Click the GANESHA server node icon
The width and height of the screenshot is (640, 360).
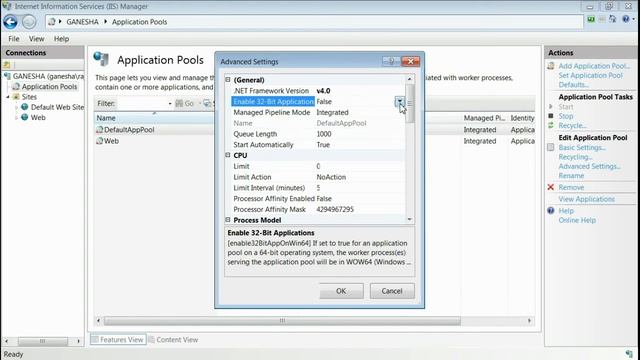(x=7, y=76)
